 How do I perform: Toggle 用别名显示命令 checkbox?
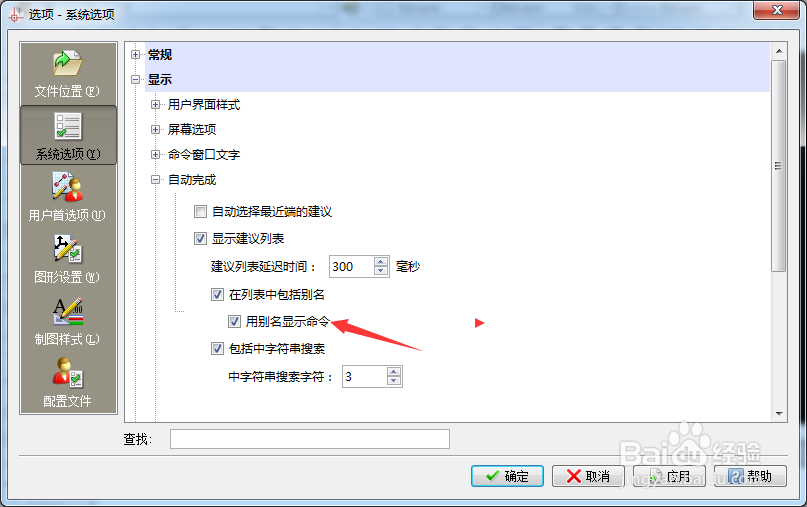pyautogui.click(x=234, y=322)
